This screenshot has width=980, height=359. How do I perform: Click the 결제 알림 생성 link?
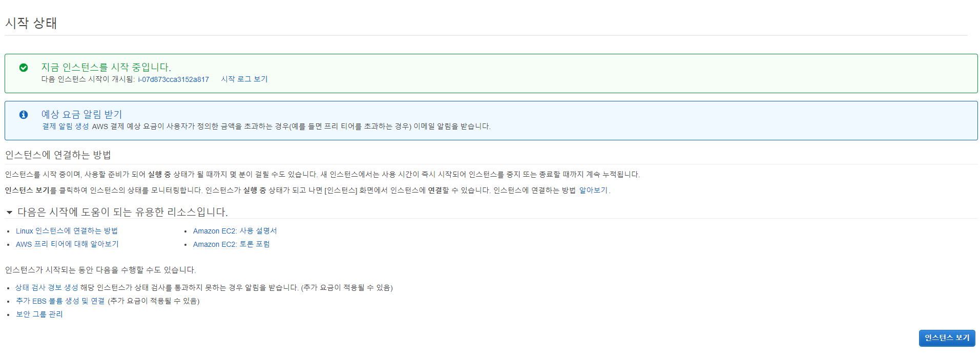pos(66,126)
